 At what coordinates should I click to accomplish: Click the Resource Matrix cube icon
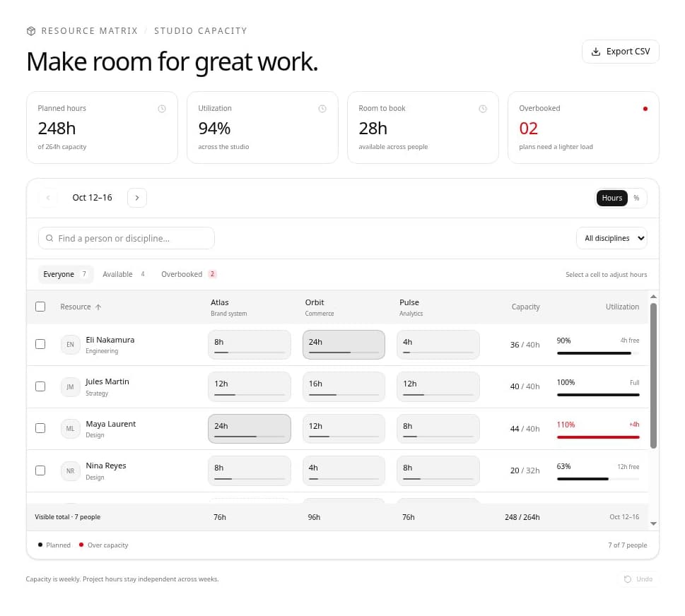[31, 31]
